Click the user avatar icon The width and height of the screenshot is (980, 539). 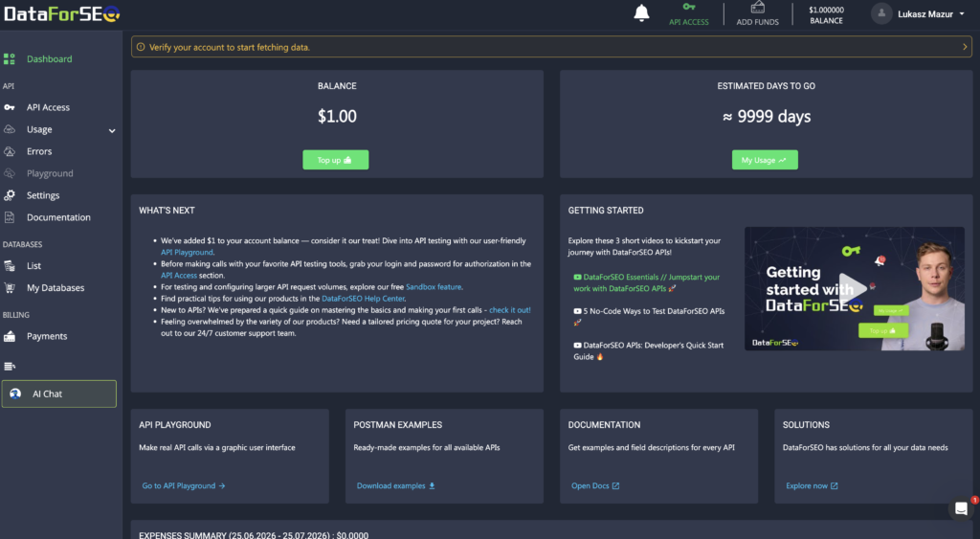coord(881,13)
